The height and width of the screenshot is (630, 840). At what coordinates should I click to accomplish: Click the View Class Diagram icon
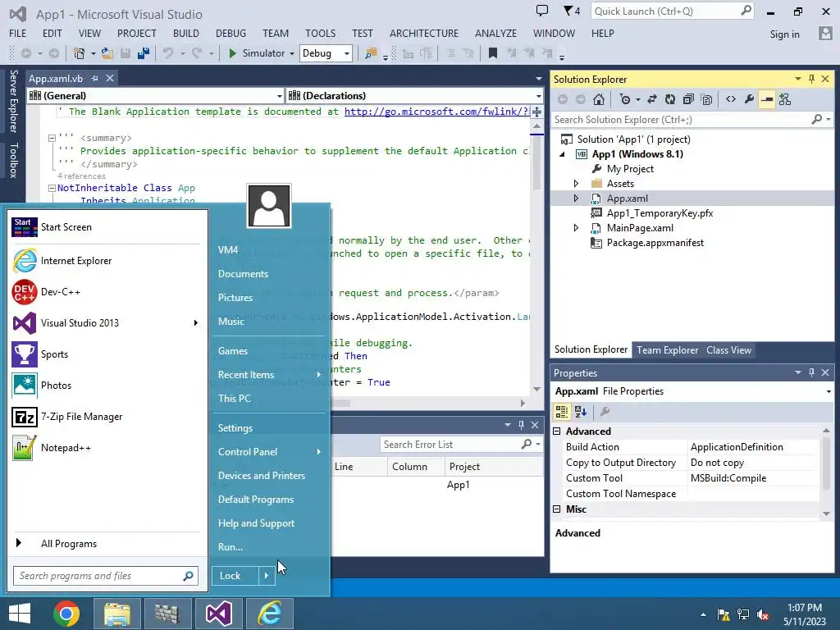coord(785,99)
